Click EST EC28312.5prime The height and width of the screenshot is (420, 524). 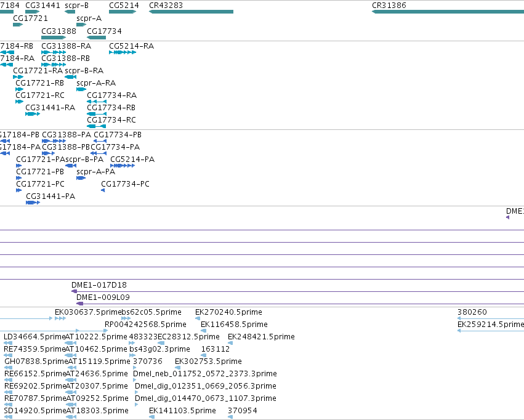pos(161,343)
